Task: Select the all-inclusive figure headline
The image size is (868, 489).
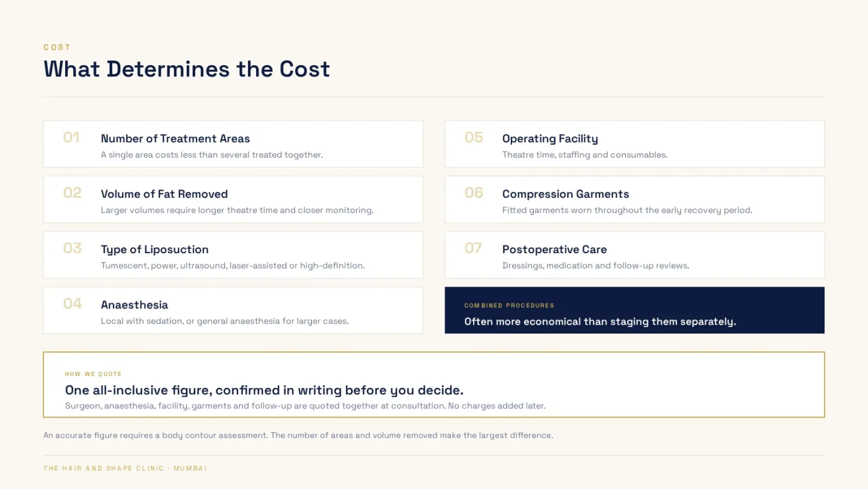Action: [264, 390]
